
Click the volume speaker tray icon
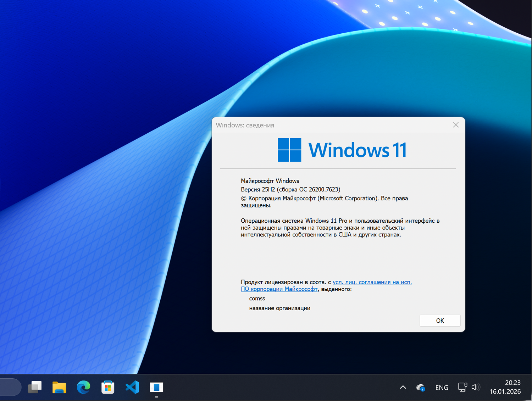point(476,387)
